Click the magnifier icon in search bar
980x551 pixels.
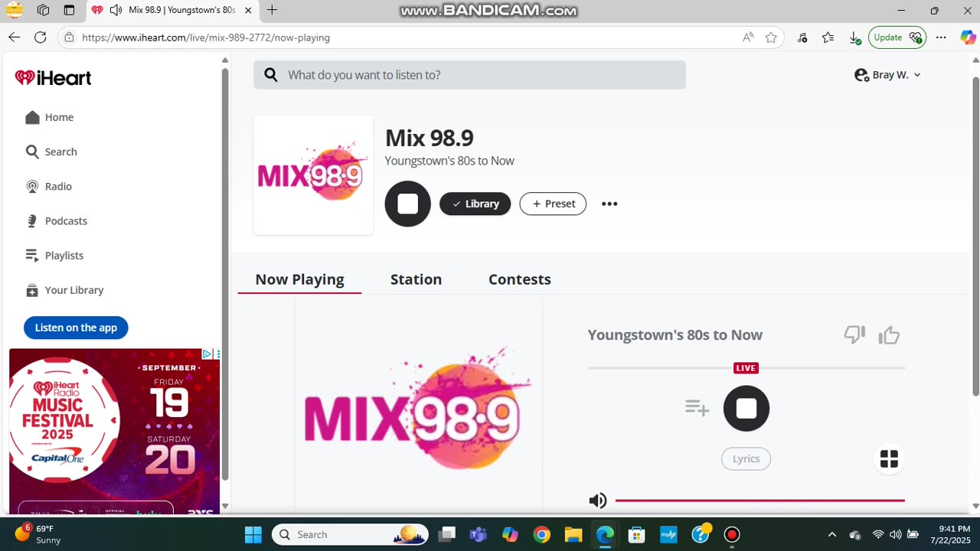pyautogui.click(x=270, y=75)
